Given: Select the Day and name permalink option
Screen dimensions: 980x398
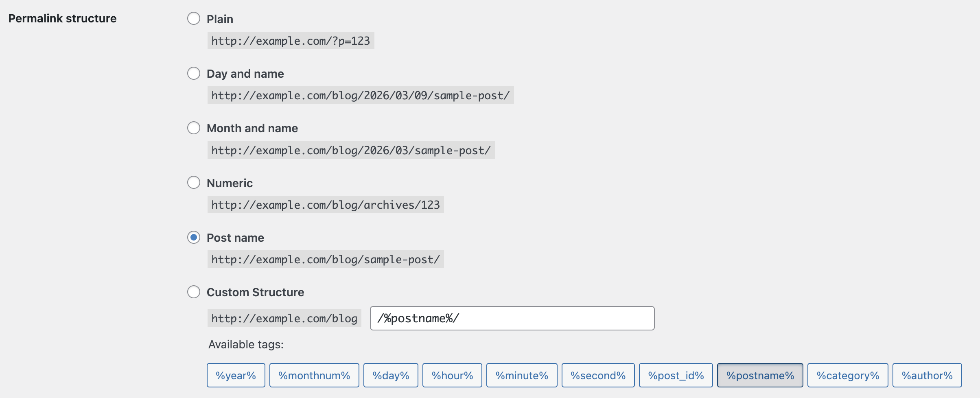Looking at the screenshot, I should 193,73.
